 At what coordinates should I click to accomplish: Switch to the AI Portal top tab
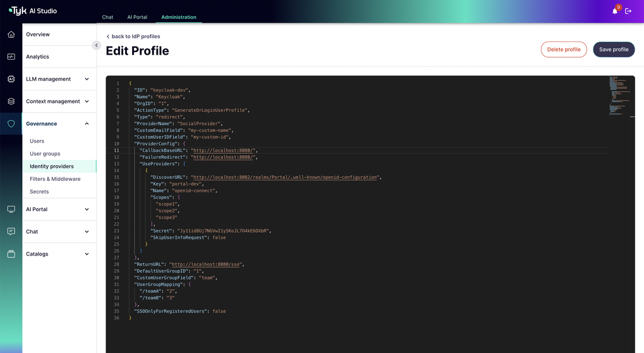tap(137, 17)
